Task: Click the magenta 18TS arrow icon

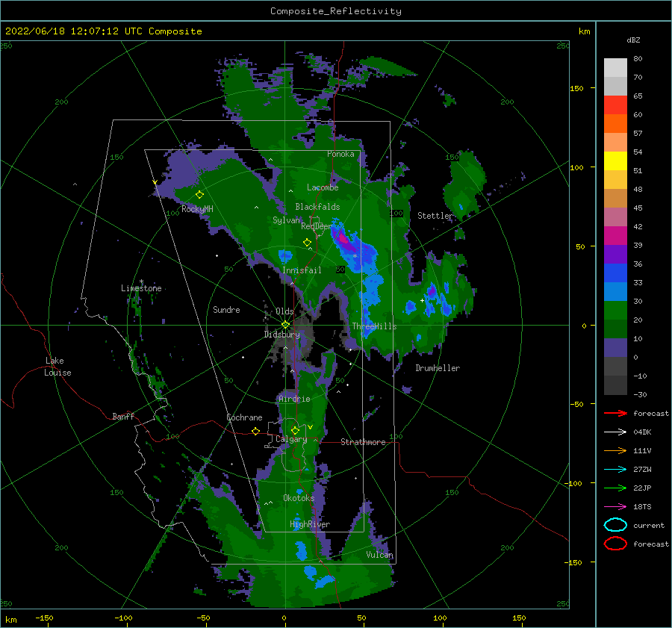Action: [615, 507]
